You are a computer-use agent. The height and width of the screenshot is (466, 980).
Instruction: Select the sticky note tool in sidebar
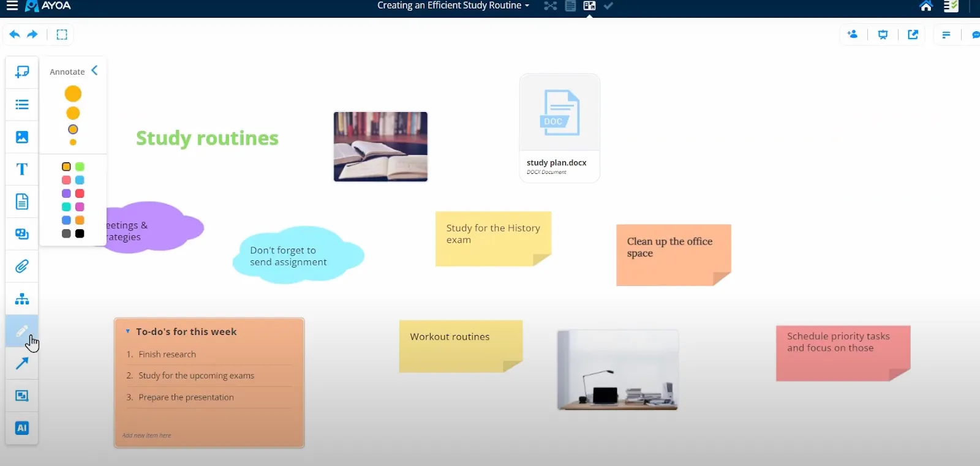tap(22, 72)
